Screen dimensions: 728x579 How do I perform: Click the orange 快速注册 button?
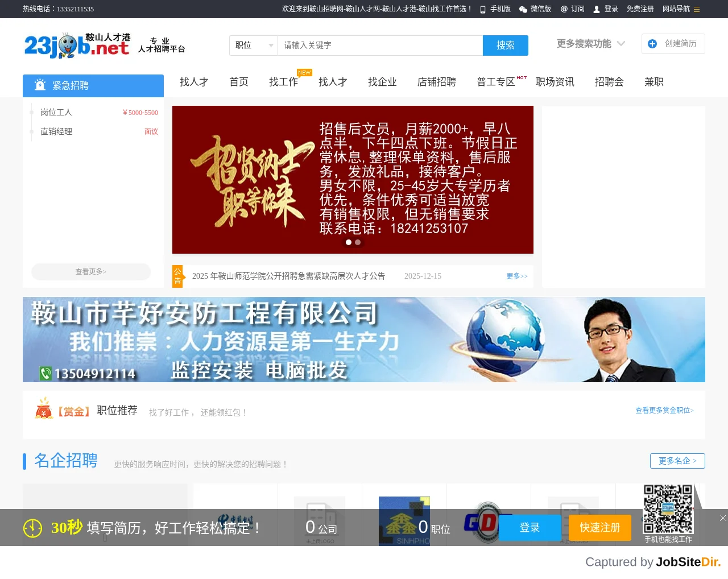pos(600,528)
